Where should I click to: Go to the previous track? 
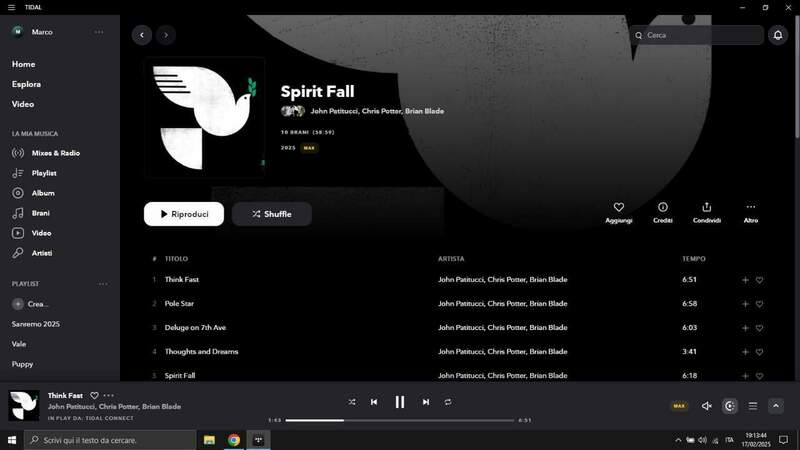374,402
